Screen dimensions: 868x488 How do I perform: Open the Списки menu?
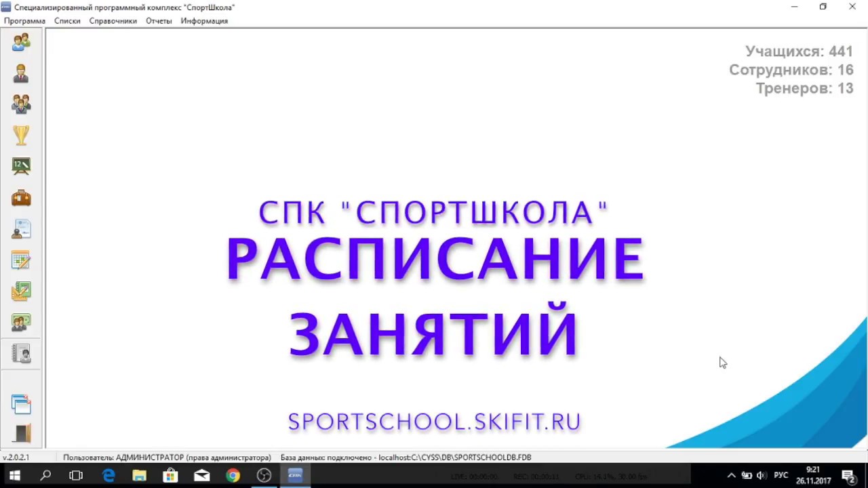[x=67, y=21]
